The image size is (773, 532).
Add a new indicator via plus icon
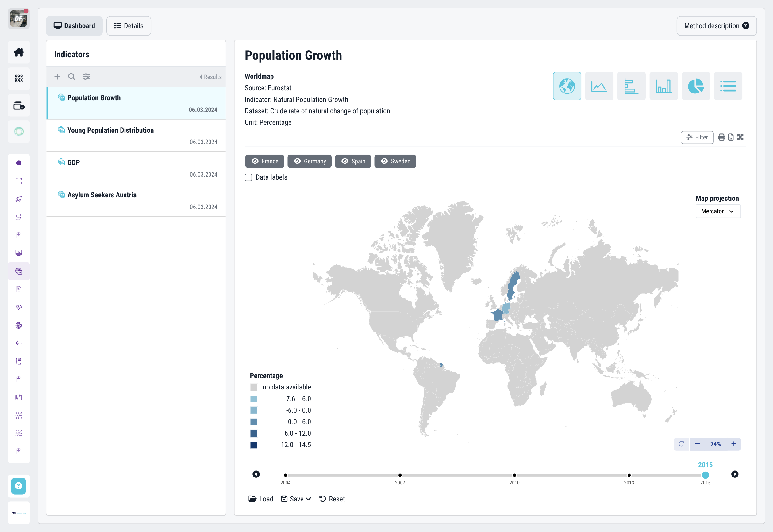pos(57,77)
